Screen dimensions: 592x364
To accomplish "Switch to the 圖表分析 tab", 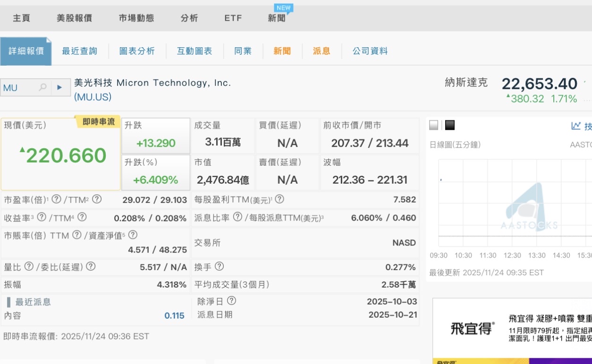I will (137, 51).
